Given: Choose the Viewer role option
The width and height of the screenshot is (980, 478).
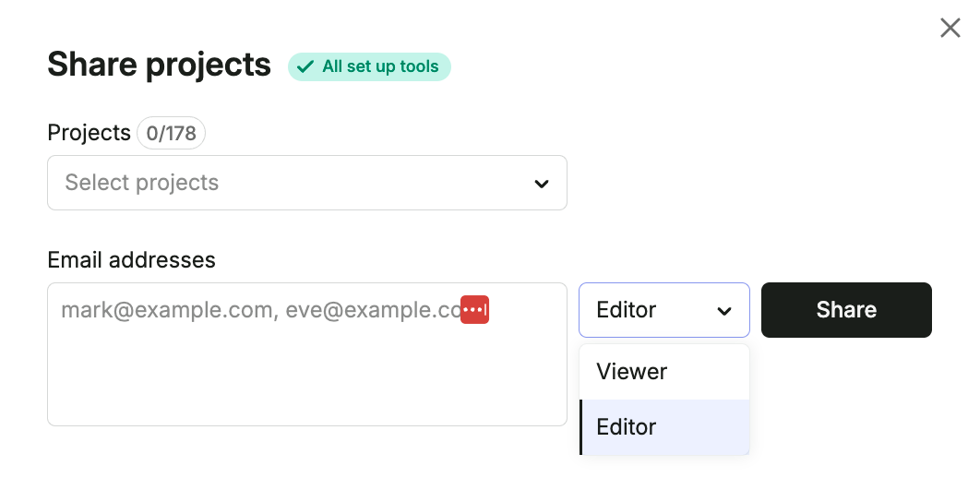Looking at the screenshot, I should tap(664, 372).
